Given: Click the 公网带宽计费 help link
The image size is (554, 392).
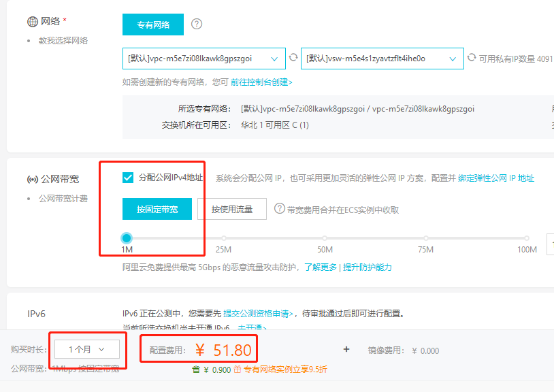Looking at the screenshot, I should tap(63, 199).
